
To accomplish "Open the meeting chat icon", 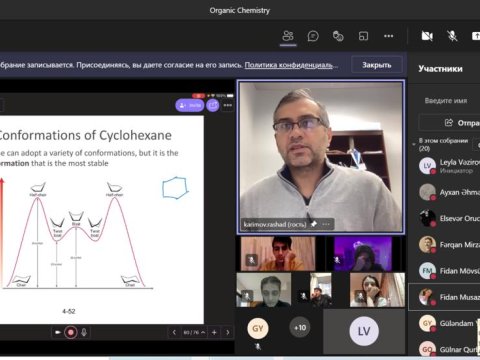I will click(313, 36).
